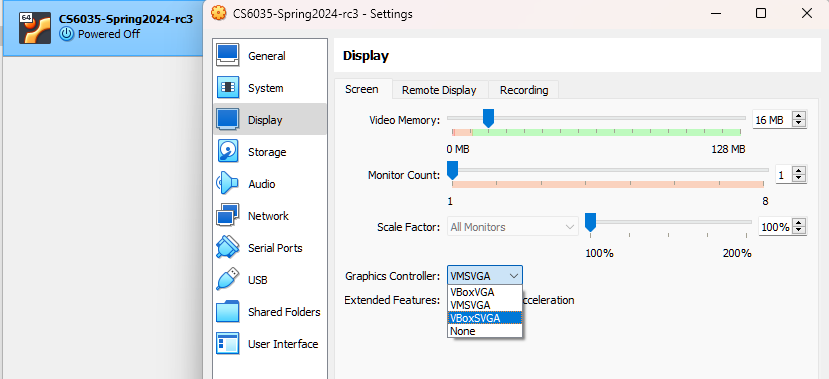829x379 pixels.
Task: Click the Extended Features label
Action: 392,300
